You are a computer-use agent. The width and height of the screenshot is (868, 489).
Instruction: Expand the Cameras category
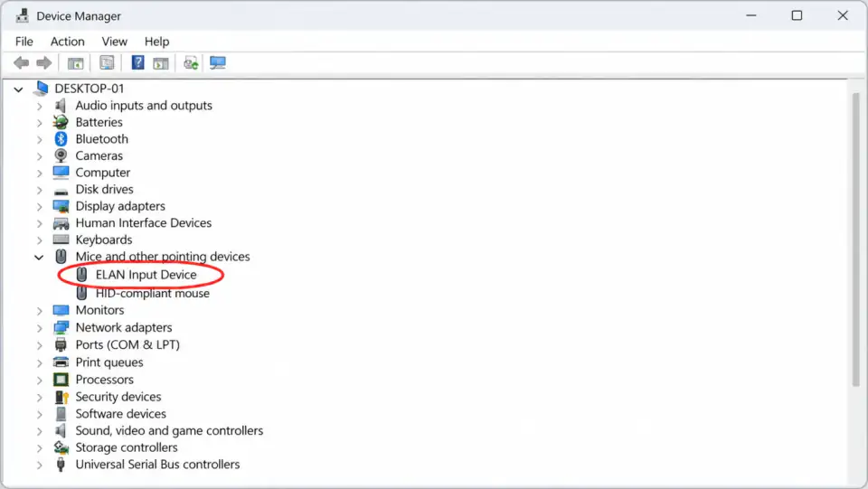(39, 156)
